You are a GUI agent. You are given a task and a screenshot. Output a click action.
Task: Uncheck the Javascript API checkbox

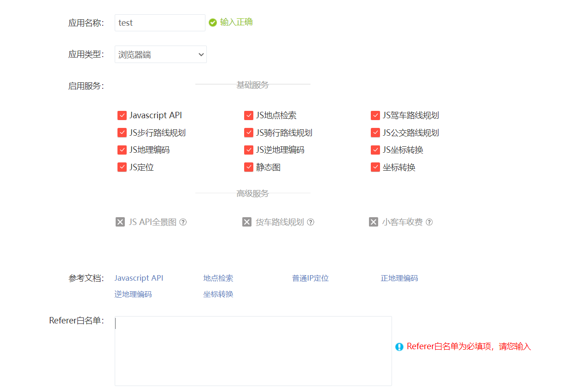[122, 115]
